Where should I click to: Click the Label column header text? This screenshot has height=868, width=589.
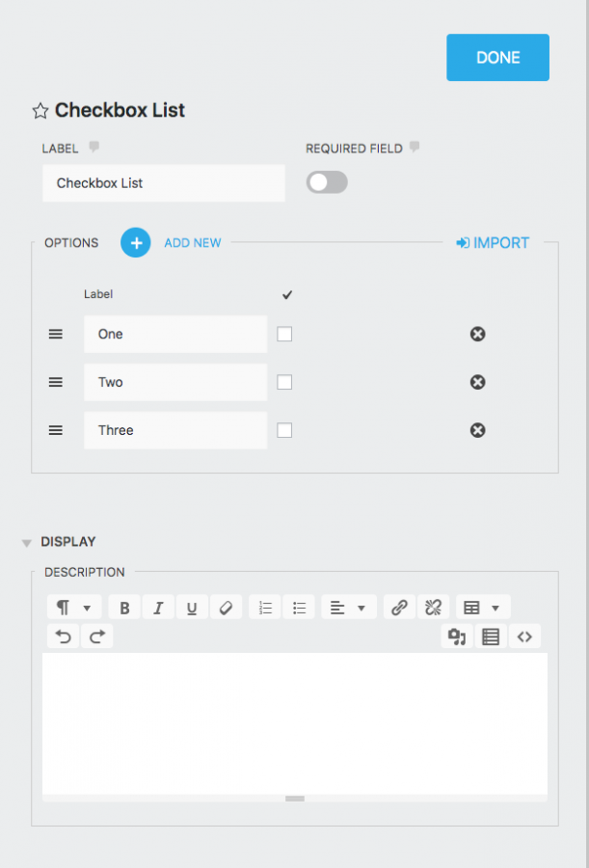98,294
